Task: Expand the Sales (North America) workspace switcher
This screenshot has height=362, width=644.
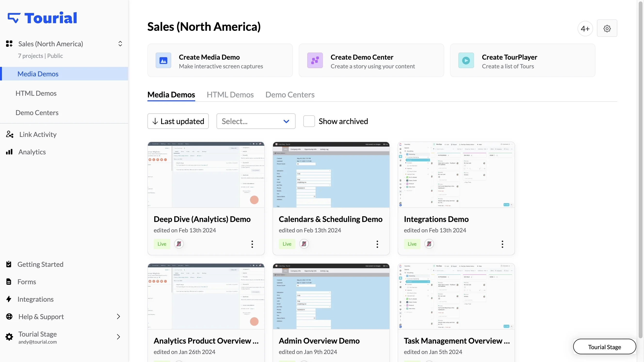Action: [x=120, y=44]
